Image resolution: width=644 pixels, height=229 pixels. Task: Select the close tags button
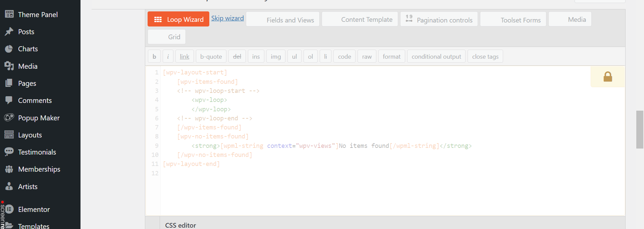(x=485, y=56)
